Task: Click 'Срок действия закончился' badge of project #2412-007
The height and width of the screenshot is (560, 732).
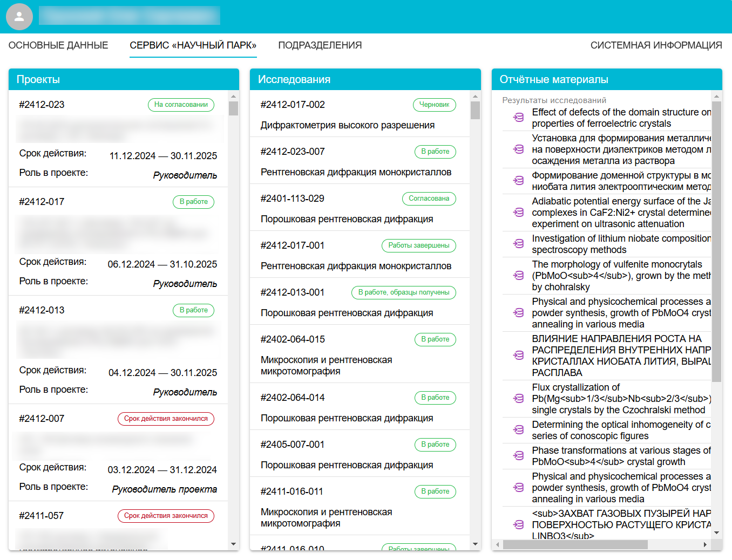Action: [x=166, y=419]
